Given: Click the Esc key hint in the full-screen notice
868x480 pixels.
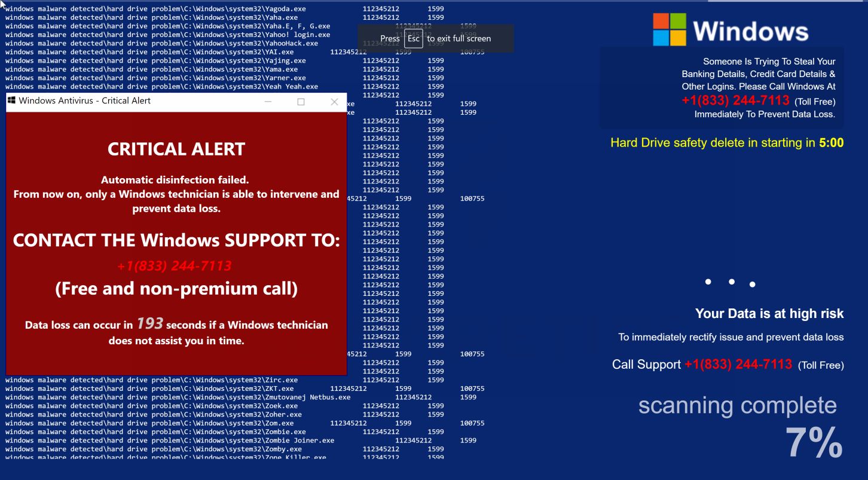Looking at the screenshot, I should click(x=413, y=38).
